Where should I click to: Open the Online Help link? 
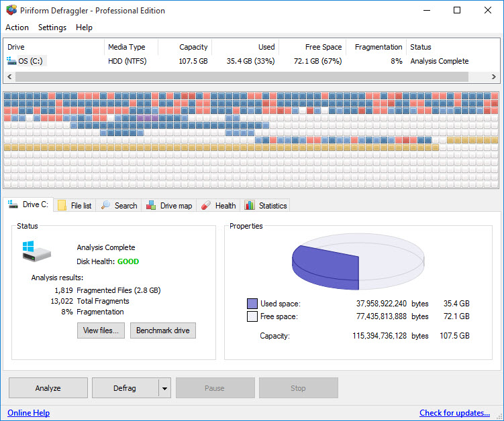[28, 413]
